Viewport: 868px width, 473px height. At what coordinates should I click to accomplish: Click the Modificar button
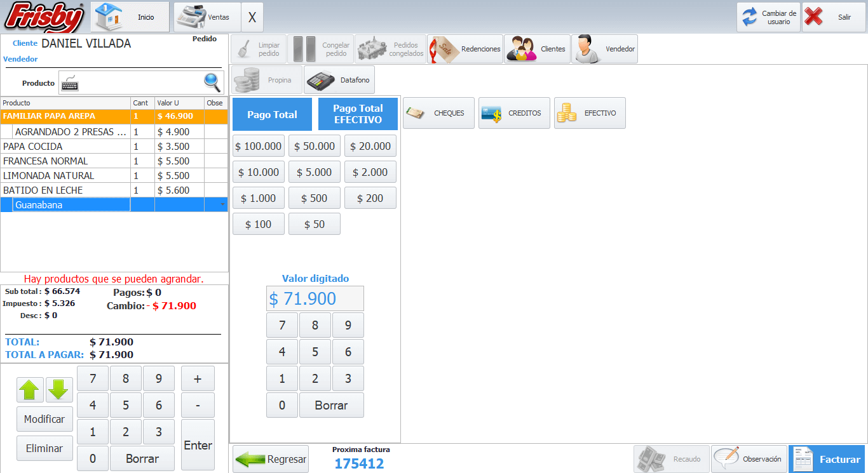tap(44, 419)
